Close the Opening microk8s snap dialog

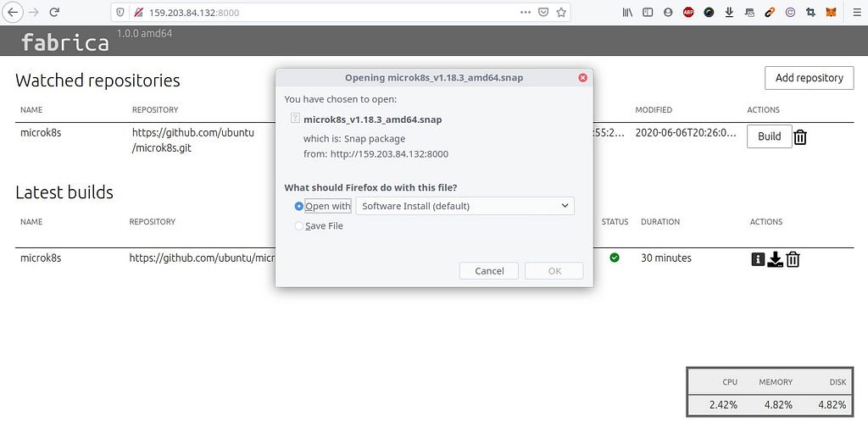[x=582, y=78]
